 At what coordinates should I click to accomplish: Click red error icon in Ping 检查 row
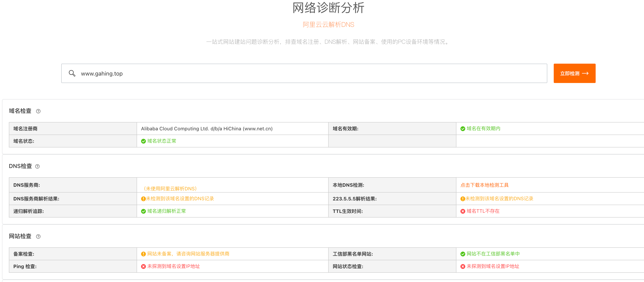[143, 266]
